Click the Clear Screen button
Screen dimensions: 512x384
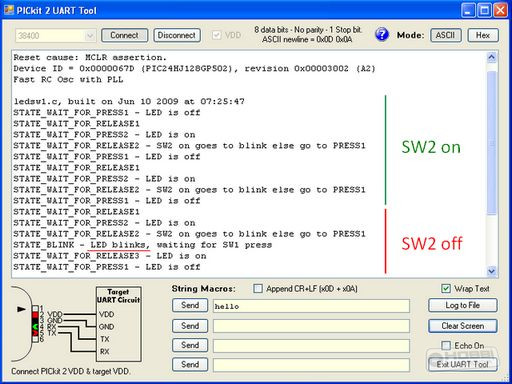[x=463, y=326]
